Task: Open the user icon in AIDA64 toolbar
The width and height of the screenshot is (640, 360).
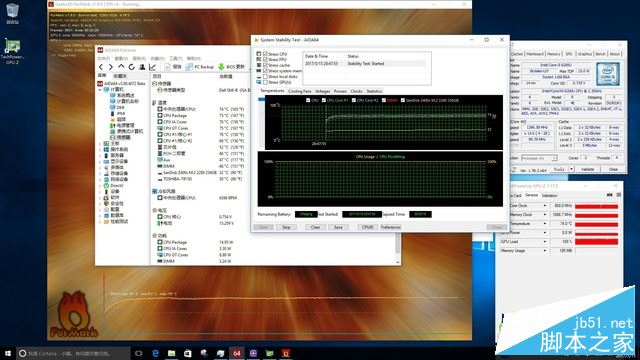Action: (x=142, y=67)
